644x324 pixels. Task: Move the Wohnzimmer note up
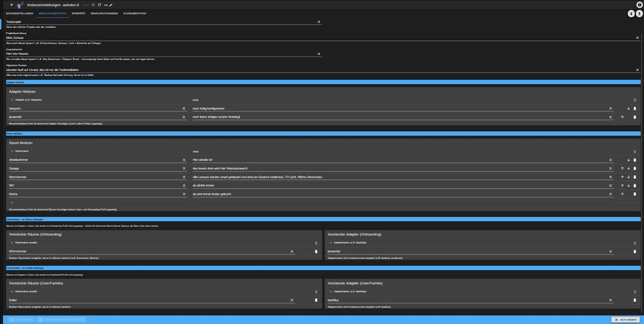pyautogui.click(x=623, y=177)
